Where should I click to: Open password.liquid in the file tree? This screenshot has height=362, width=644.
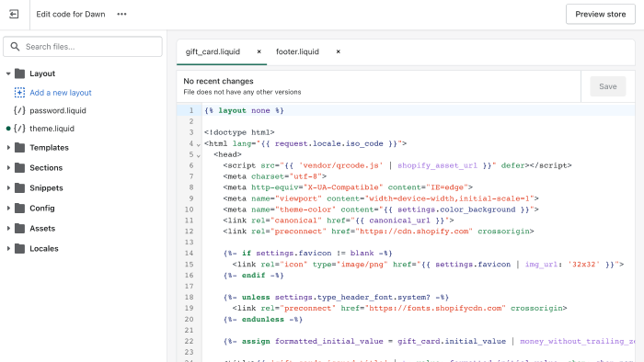(x=58, y=110)
